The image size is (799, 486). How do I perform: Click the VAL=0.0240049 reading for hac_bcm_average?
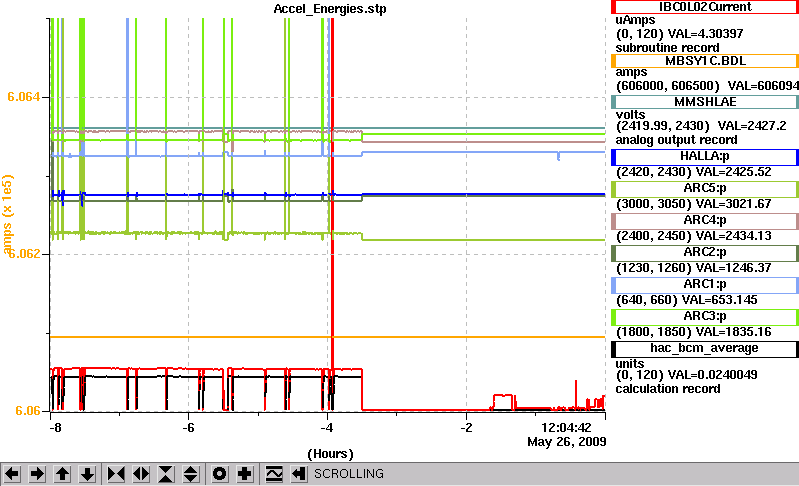tap(712, 375)
